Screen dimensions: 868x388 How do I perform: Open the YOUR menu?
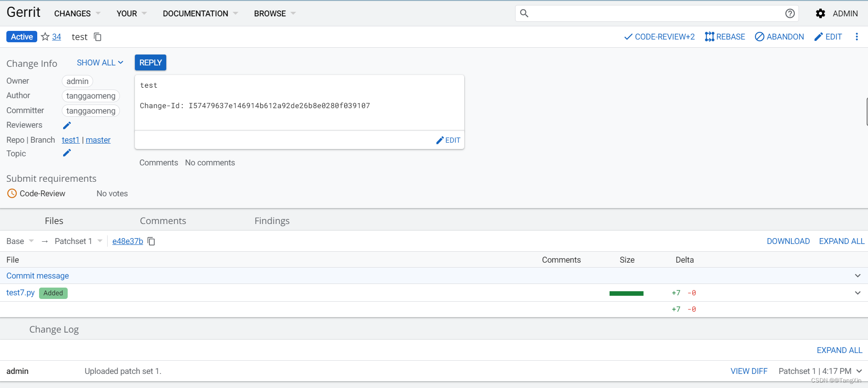tap(131, 14)
